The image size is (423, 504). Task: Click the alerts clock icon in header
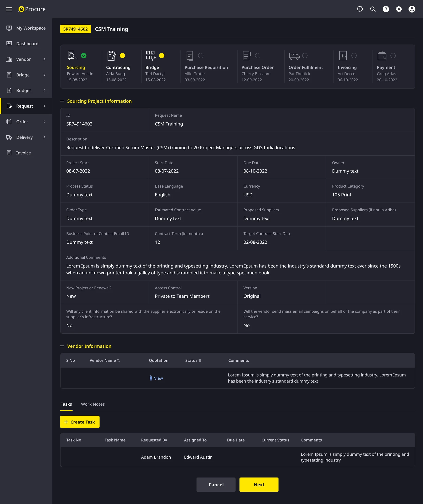click(x=360, y=9)
